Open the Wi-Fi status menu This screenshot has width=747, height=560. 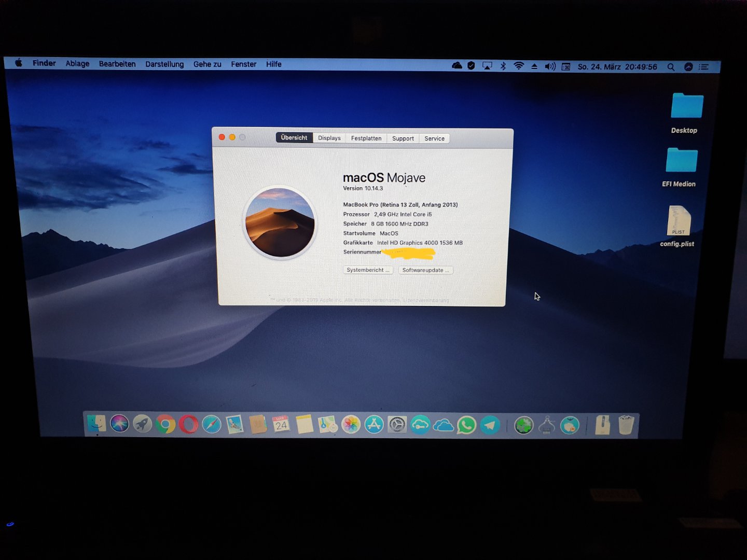coord(519,66)
